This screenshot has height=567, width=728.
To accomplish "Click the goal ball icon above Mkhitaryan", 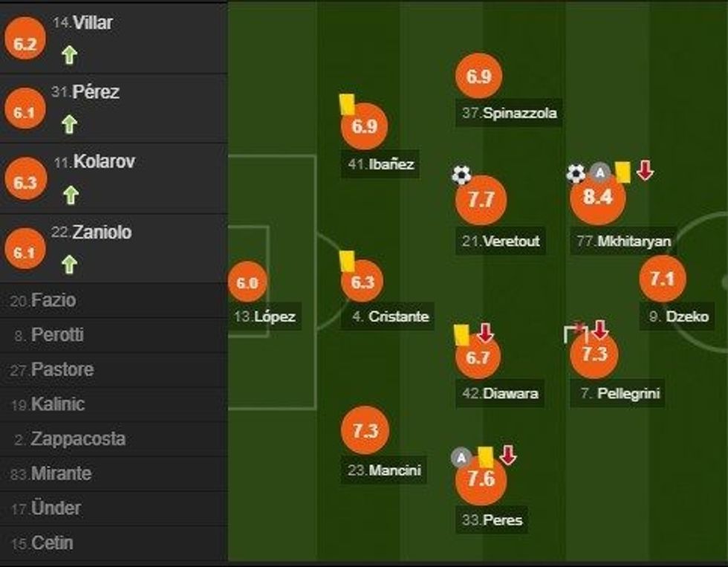I will tap(576, 173).
